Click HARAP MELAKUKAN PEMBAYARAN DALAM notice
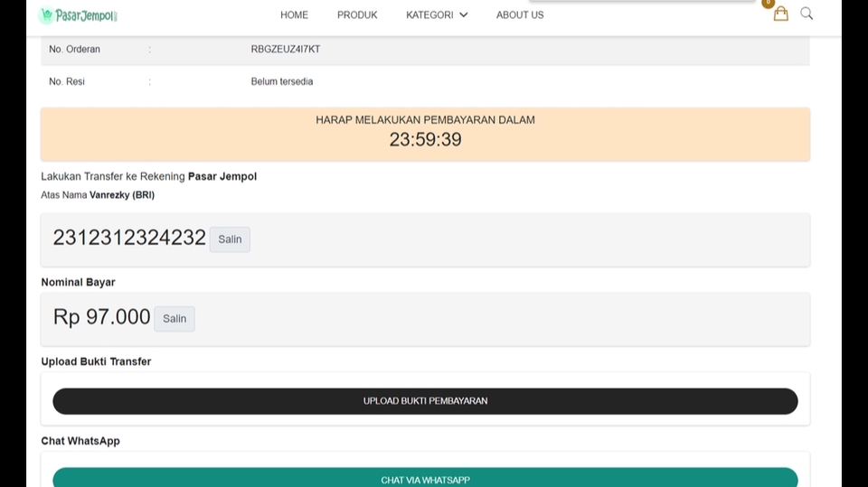The image size is (868, 487). coord(425,120)
